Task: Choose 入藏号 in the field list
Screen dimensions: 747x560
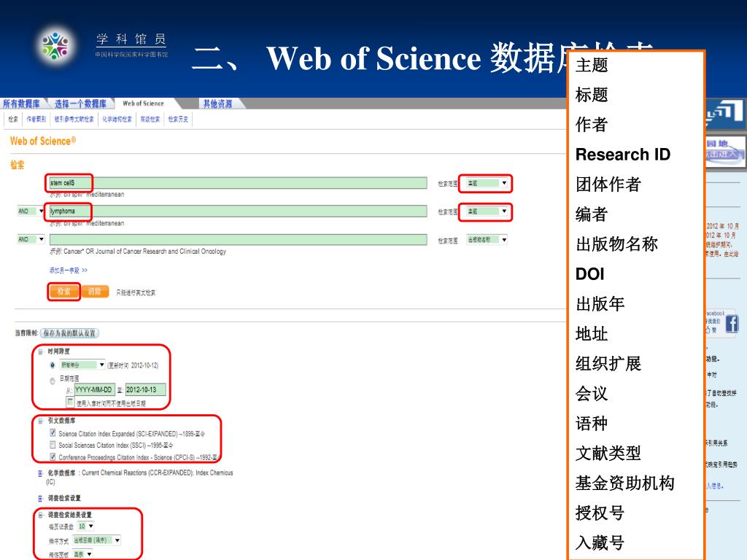Action: (600, 542)
